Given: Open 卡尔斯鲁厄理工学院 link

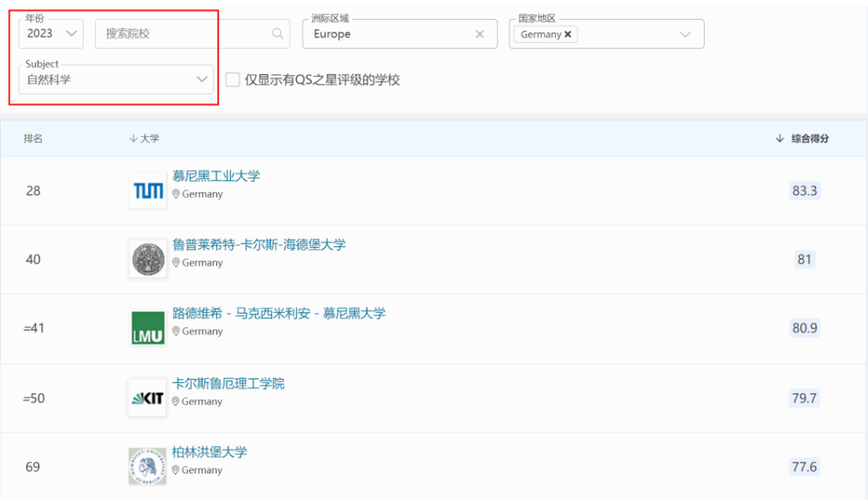Looking at the screenshot, I should click(x=228, y=383).
